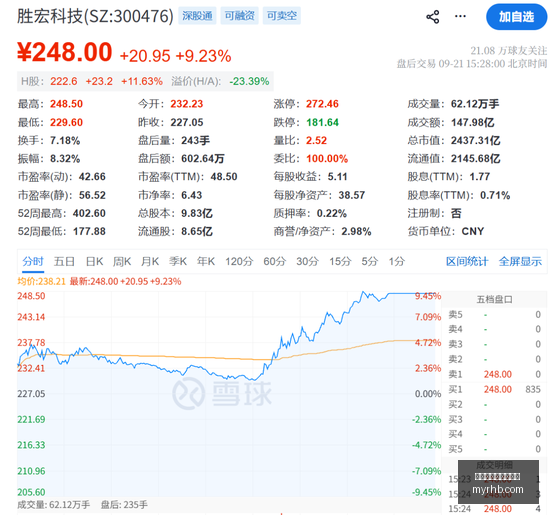Click the share icon

click(x=432, y=16)
